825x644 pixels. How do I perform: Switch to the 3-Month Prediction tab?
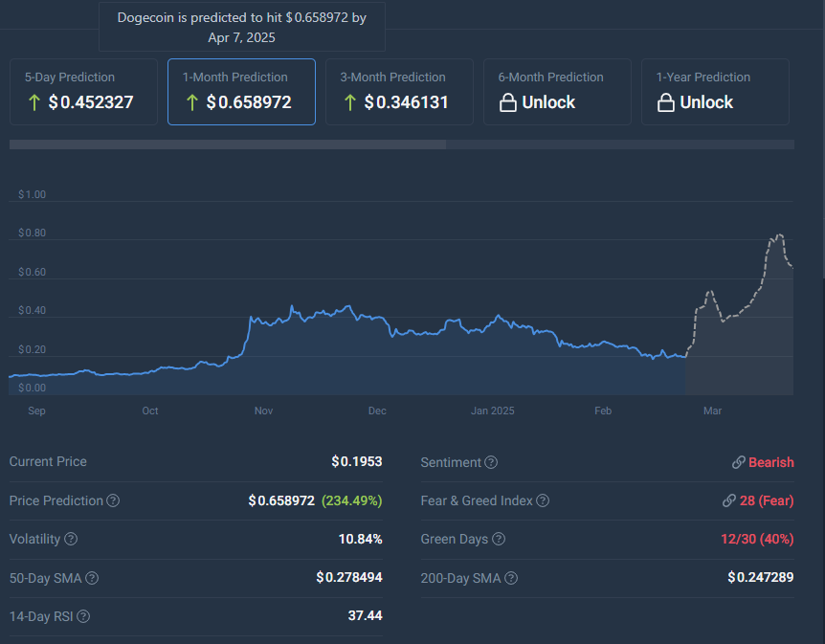pos(399,92)
